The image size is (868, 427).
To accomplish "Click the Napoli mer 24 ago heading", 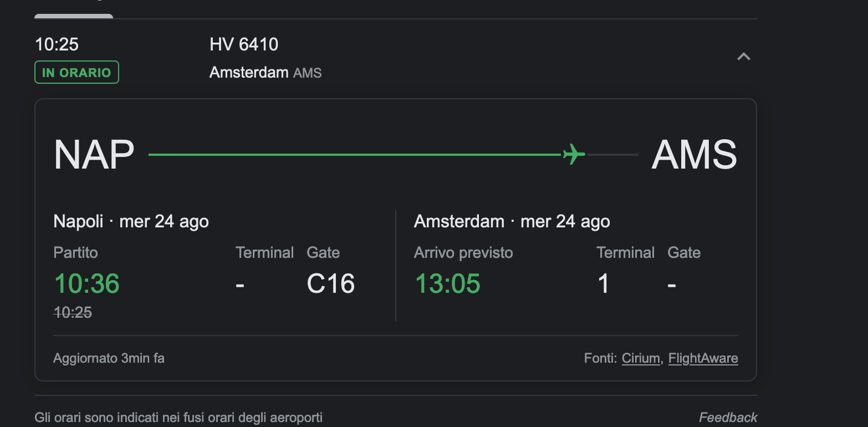I will coord(131,221).
